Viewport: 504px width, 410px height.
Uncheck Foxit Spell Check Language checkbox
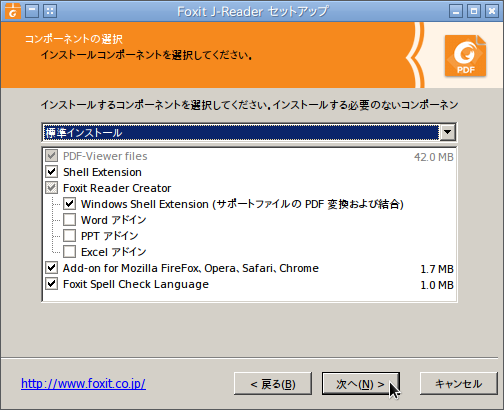[51, 284]
